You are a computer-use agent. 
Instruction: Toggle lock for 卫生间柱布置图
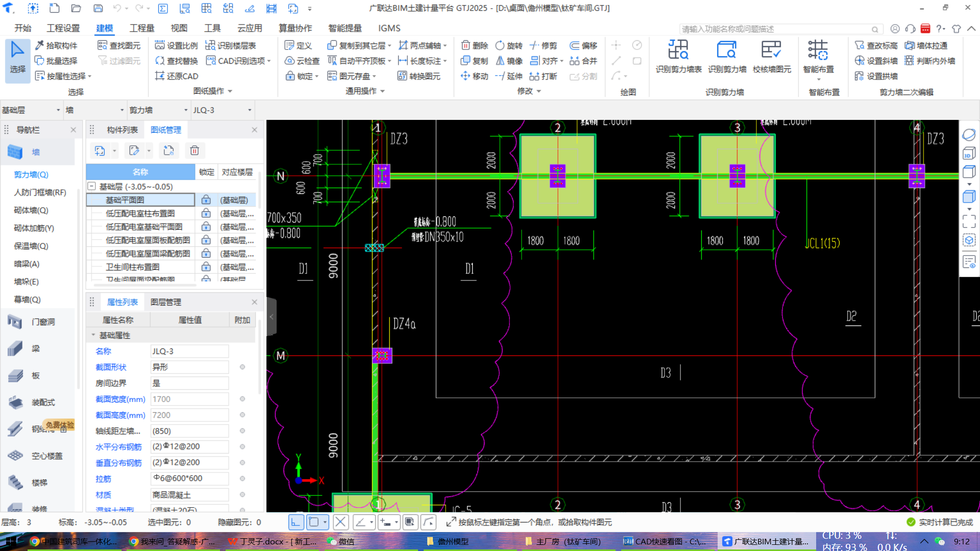(206, 267)
